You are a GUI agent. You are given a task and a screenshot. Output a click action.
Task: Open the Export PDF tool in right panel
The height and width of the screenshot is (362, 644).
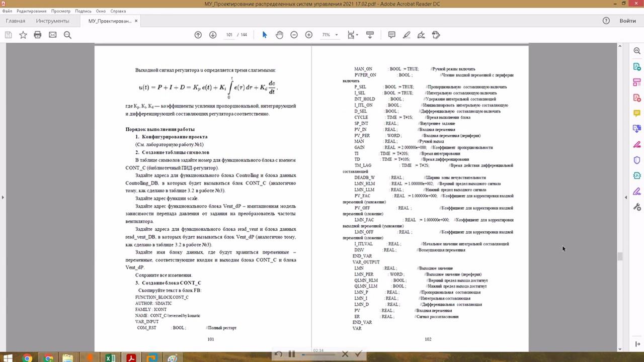tap(637, 66)
